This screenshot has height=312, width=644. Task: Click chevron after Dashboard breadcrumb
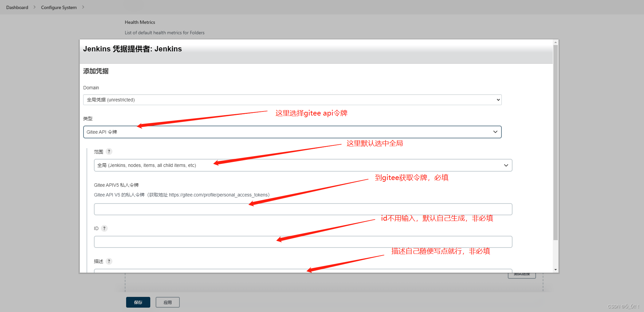(35, 7)
